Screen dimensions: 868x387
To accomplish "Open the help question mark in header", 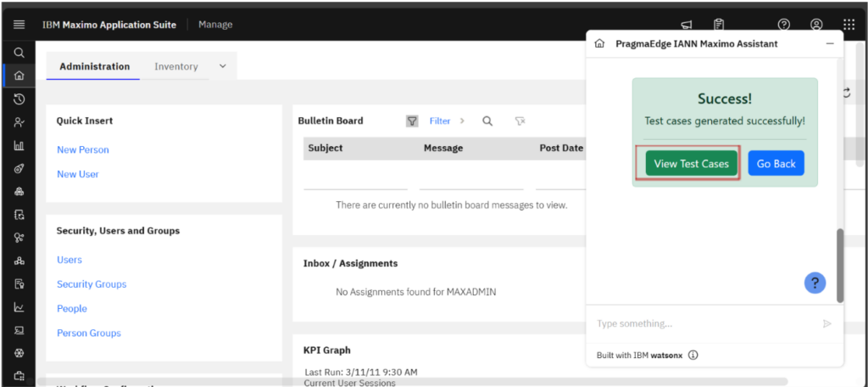I will (784, 25).
